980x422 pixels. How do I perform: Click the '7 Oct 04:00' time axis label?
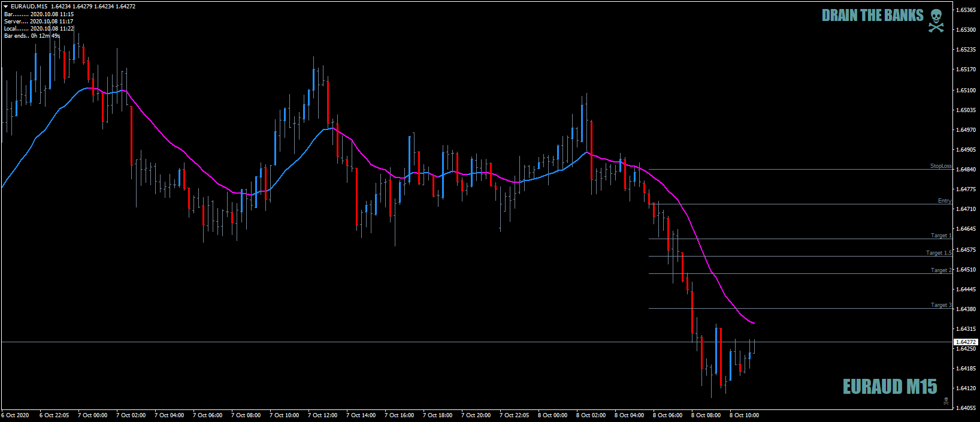pos(169,415)
